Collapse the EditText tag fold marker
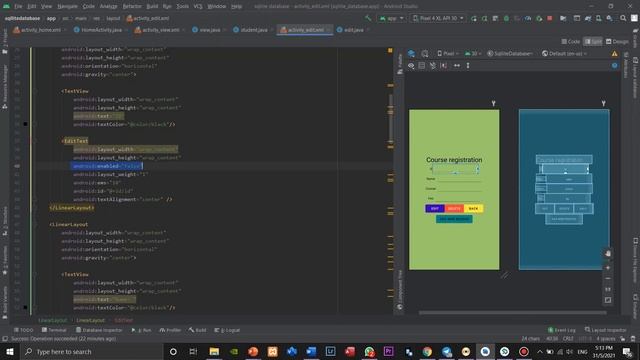Screen dimensions: 640x360 tap(35, 141)
